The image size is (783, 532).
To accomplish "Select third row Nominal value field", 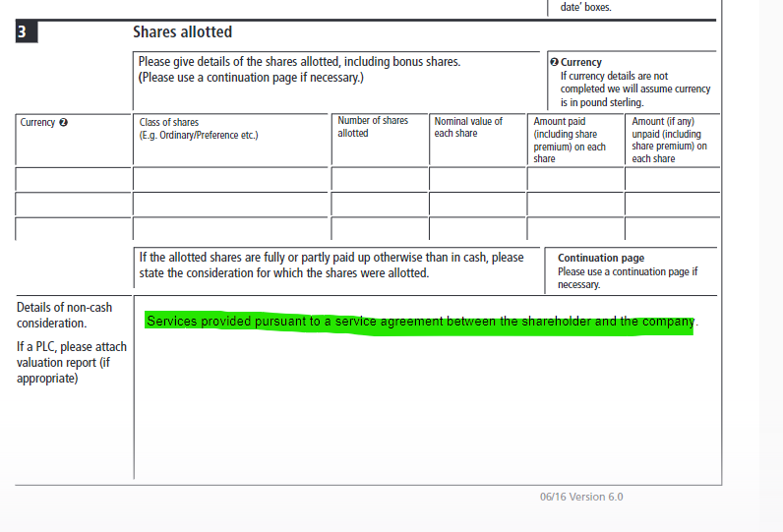I will [478, 228].
